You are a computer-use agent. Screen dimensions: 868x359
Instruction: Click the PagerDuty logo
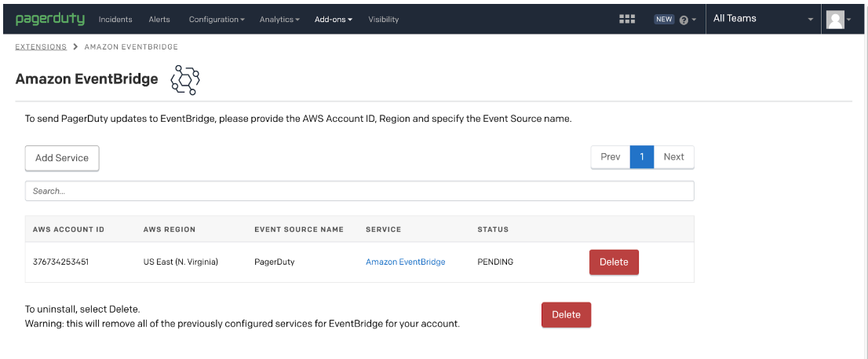tap(49, 19)
